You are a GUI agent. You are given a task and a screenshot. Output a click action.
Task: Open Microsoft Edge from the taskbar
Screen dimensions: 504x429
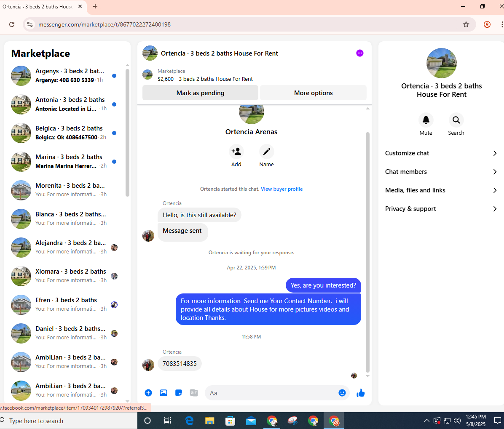pyautogui.click(x=189, y=421)
